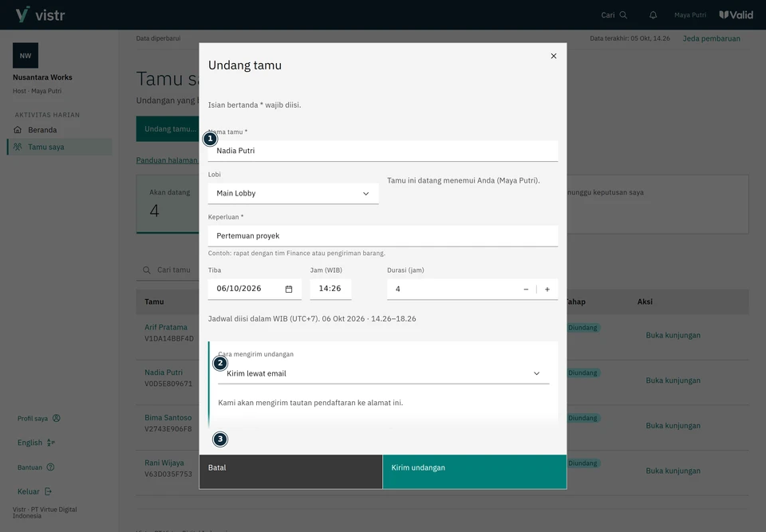Click the Keluar logout icon
The width and height of the screenshot is (766, 532).
48,491
